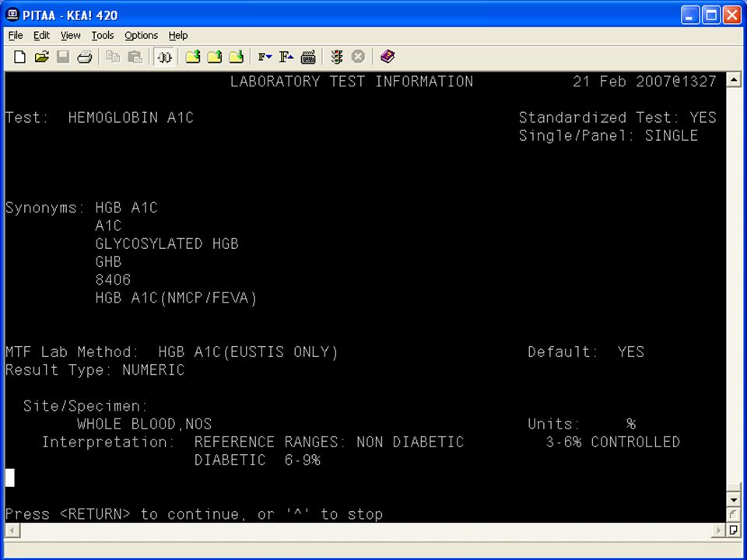Click 'Result Type: NUMERIC' line
This screenshot has height=560, width=747.
[x=95, y=370]
